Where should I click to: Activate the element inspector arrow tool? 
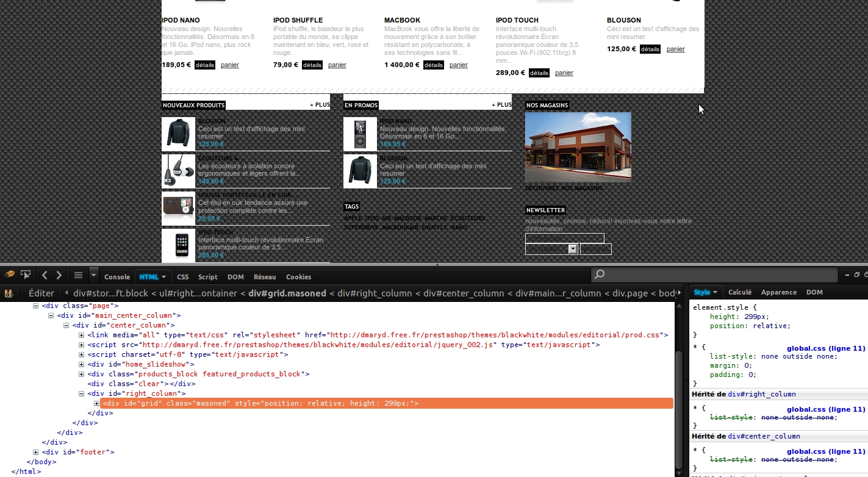click(x=26, y=275)
